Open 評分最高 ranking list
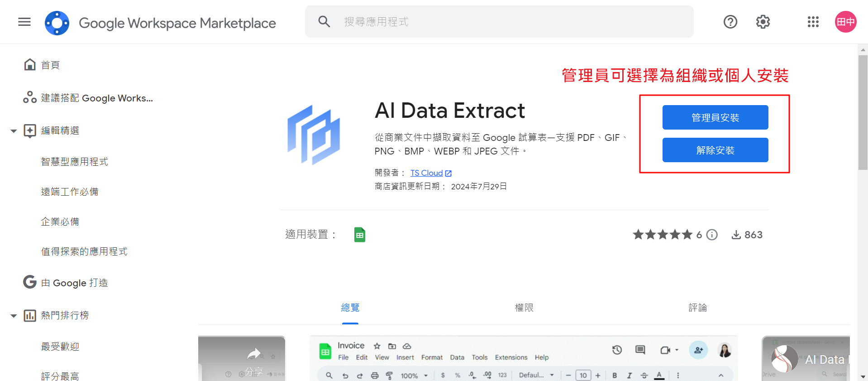This screenshot has width=868, height=381. [x=60, y=376]
